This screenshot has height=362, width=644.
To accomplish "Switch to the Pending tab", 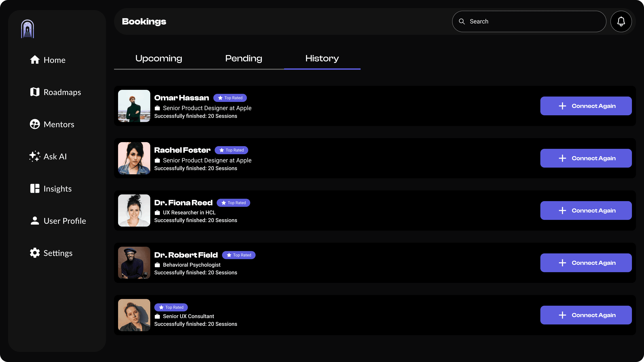I will 244,59.
